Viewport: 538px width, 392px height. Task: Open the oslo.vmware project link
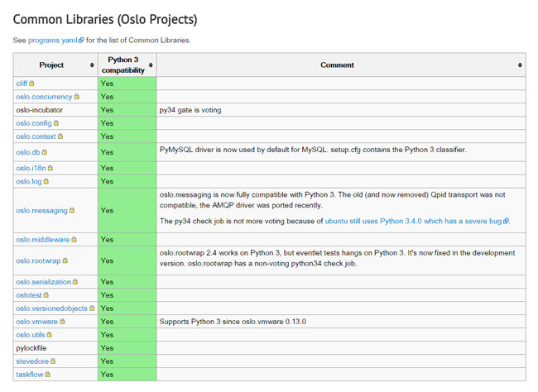tap(36, 322)
